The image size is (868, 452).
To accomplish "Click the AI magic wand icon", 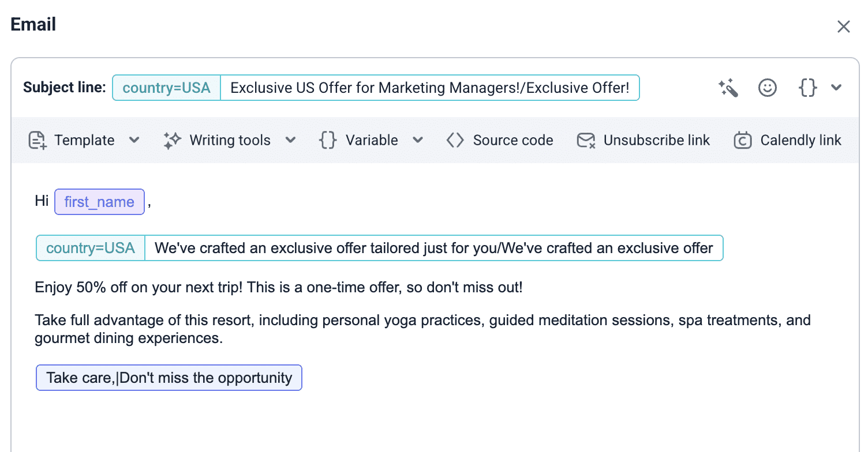I will pyautogui.click(x=728, y=88).
